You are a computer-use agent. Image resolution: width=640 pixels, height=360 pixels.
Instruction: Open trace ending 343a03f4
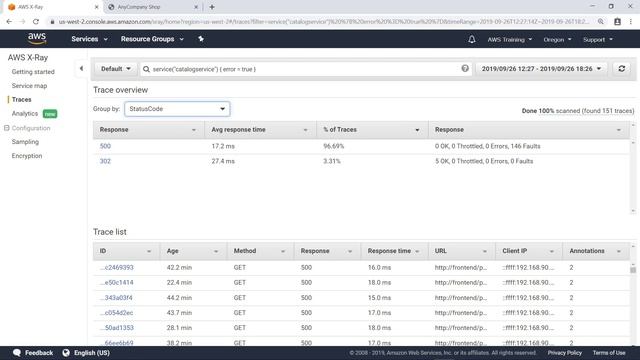(x=116, y=298)
